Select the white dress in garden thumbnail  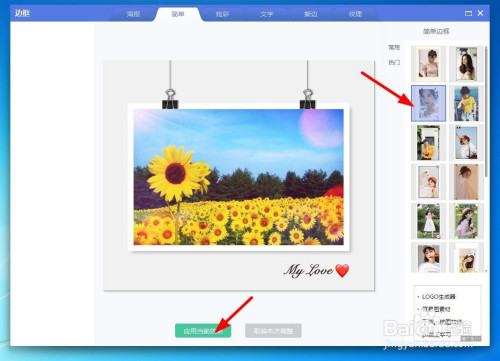[x=428, y=221]
